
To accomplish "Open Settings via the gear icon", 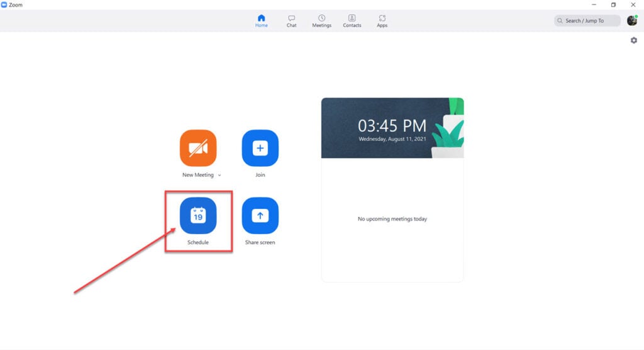I will [634, 40].
